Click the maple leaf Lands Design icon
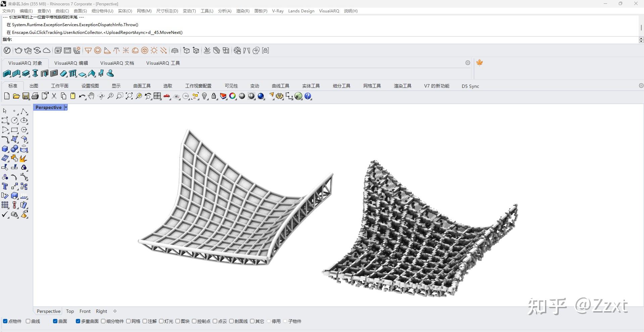Screen dimensions: 644x332 point(480,63)
